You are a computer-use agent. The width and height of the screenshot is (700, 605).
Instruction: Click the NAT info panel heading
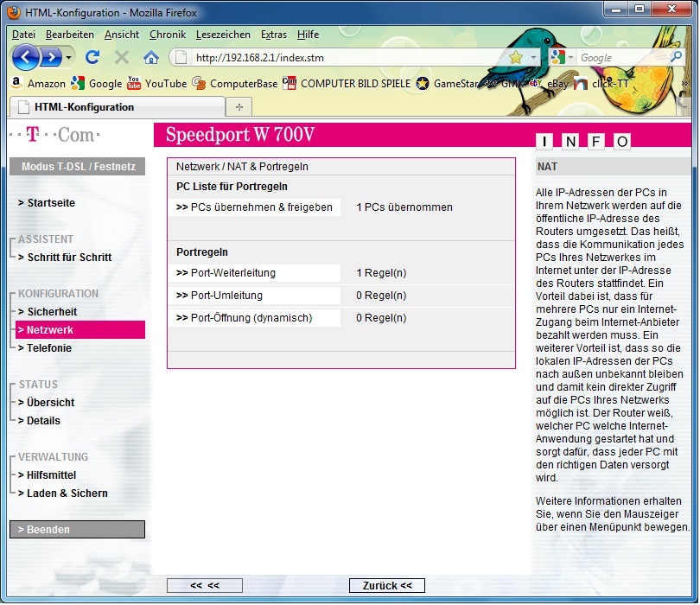click(x=547, y=167)
